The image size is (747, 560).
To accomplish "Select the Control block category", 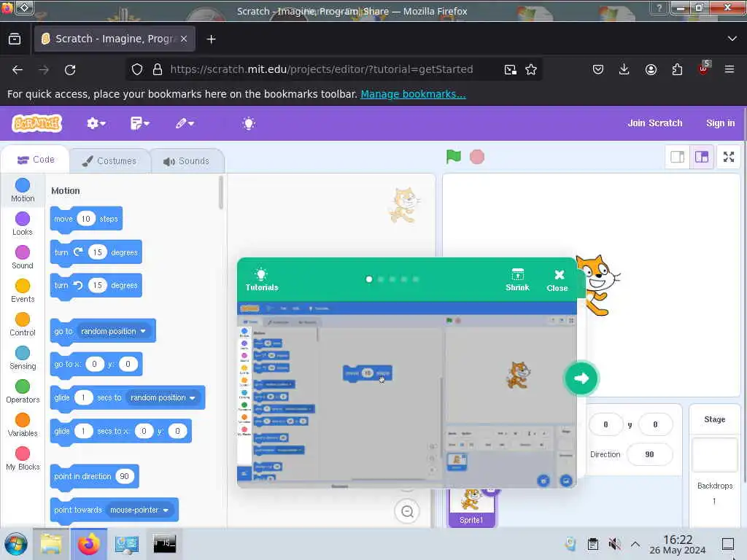I will point(23,324).
